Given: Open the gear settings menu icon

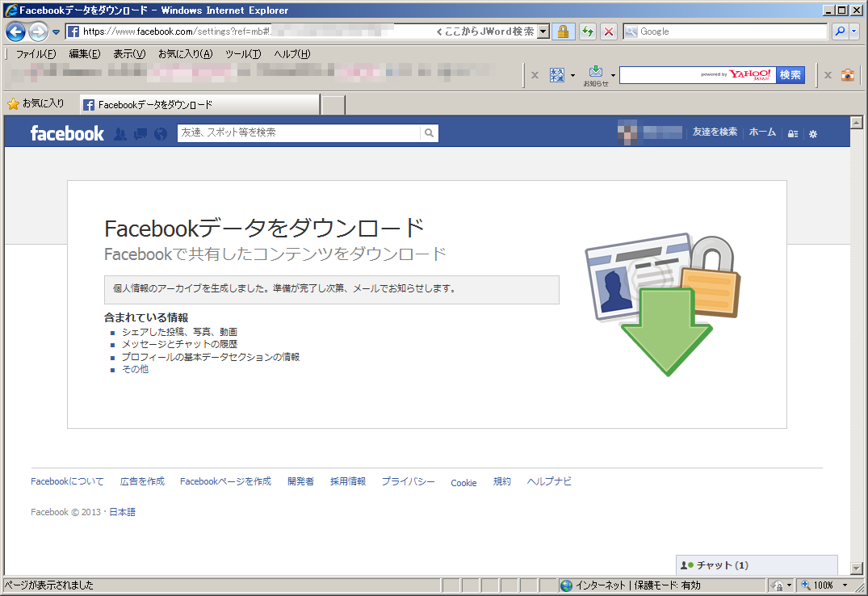Looking at the screenshot, I should tap(812, 133).
